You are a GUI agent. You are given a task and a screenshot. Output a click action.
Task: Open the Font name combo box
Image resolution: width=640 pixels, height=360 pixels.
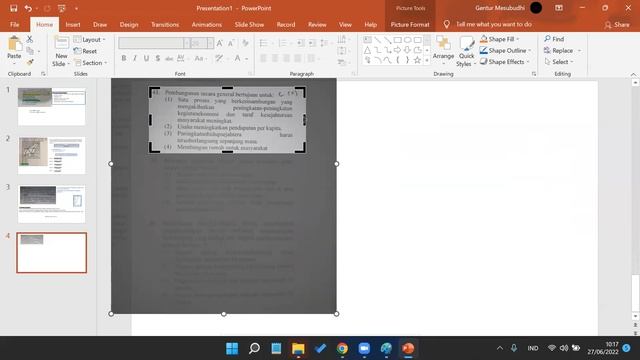pyautogui.click(x=154, y=43)
